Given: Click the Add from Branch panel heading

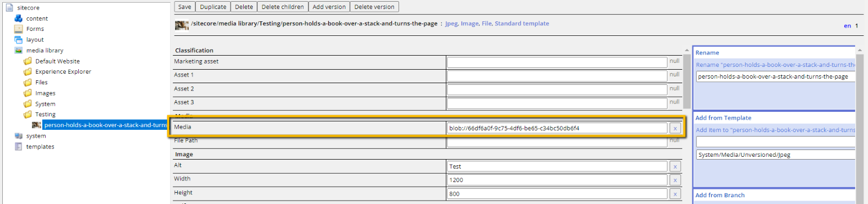Looking at the screenshot, I should (x=720, y=195).
